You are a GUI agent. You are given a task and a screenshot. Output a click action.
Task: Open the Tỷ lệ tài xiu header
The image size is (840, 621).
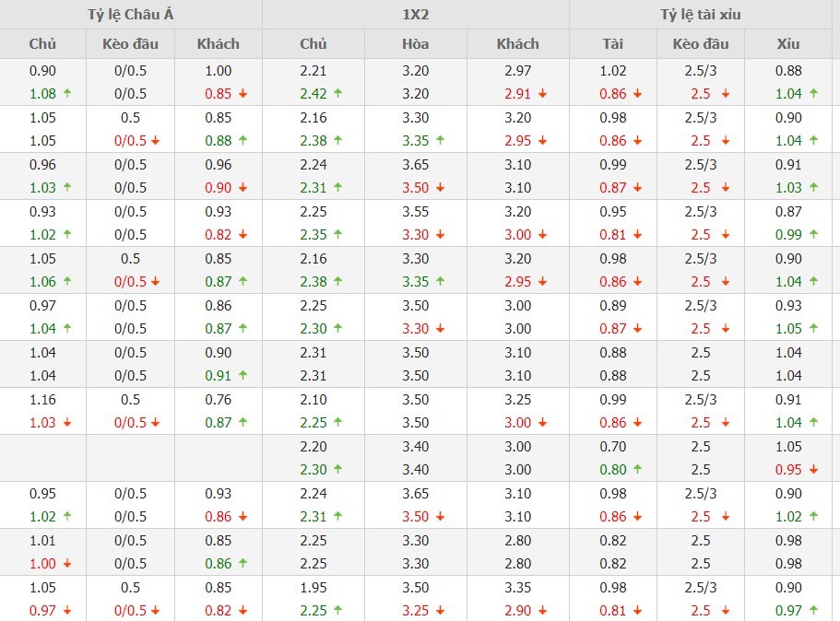[700, 15]
